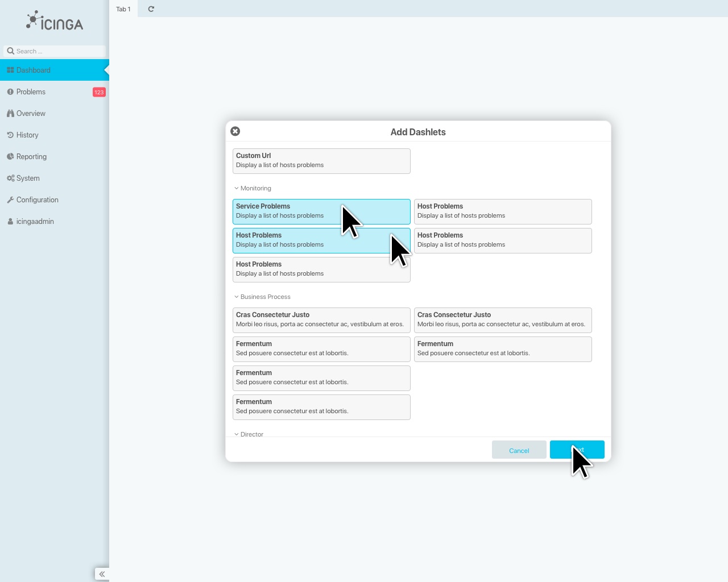This screenshot has height=582, width=728.
Task: Select the Overview binoculars icon
Action: click(11, 113)
